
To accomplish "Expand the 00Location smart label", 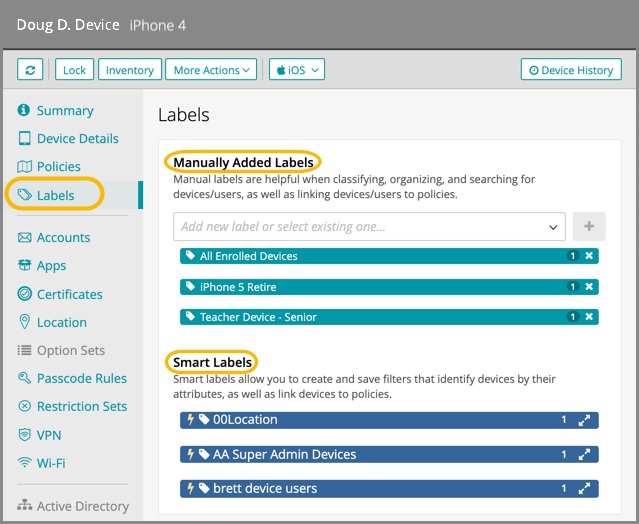I will coord(585,420).
